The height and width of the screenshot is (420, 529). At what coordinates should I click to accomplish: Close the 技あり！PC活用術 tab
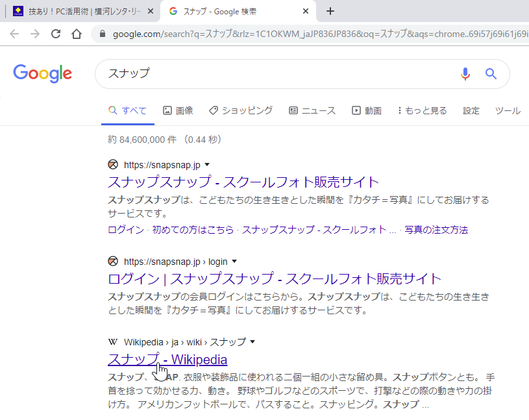point(151,12)
